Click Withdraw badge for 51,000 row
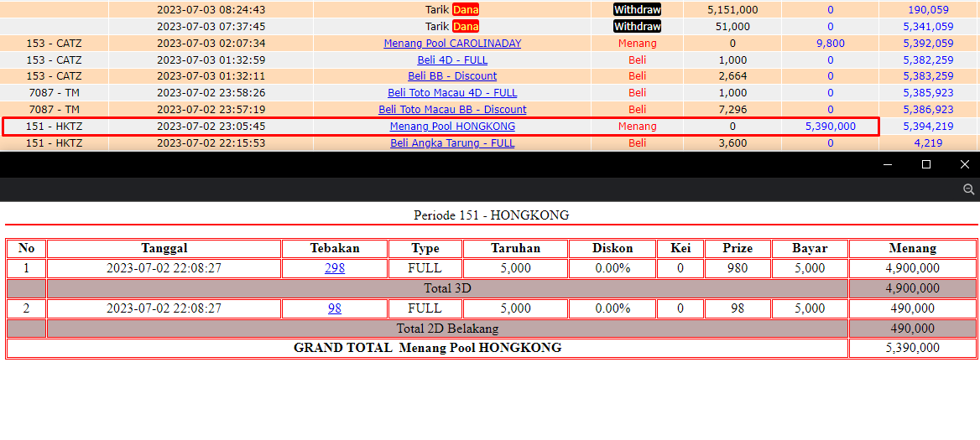The image size is (980, 440). 637,26
